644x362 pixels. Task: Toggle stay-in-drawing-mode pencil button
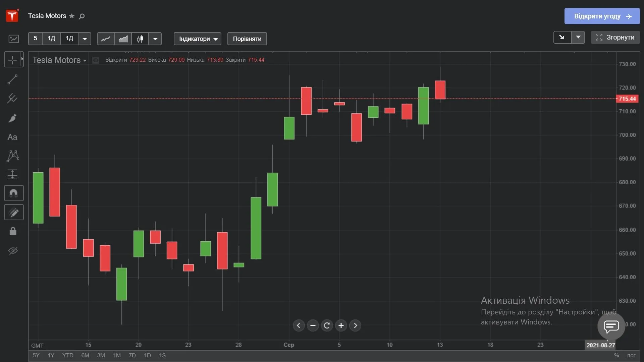click(x=14, y=212)
